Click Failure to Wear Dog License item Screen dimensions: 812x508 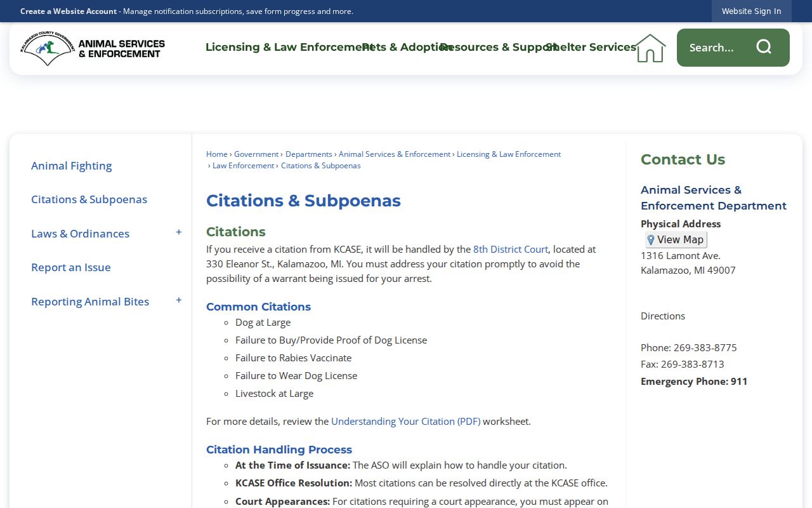pos(296,376)
